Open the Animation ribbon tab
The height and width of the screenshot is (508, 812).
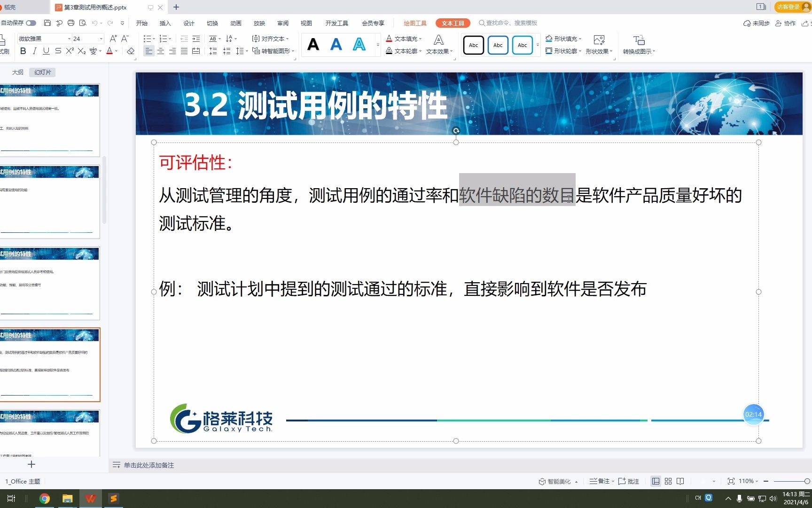(x=235, y=23)
